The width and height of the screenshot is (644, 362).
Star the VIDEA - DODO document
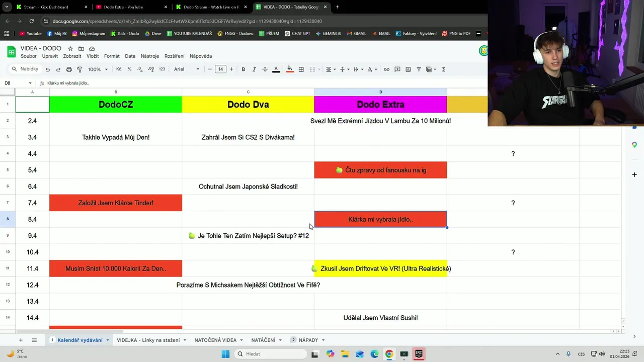(x=70, y=48)
